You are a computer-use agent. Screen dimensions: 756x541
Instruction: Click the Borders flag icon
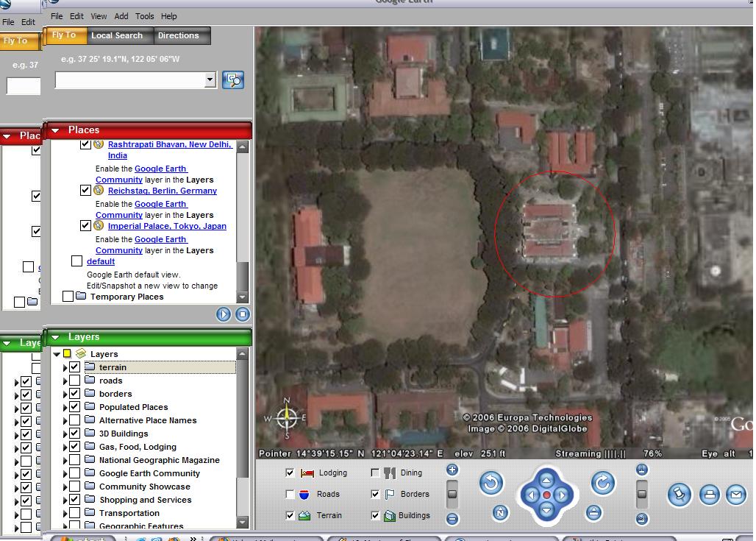tap(390, 494)
